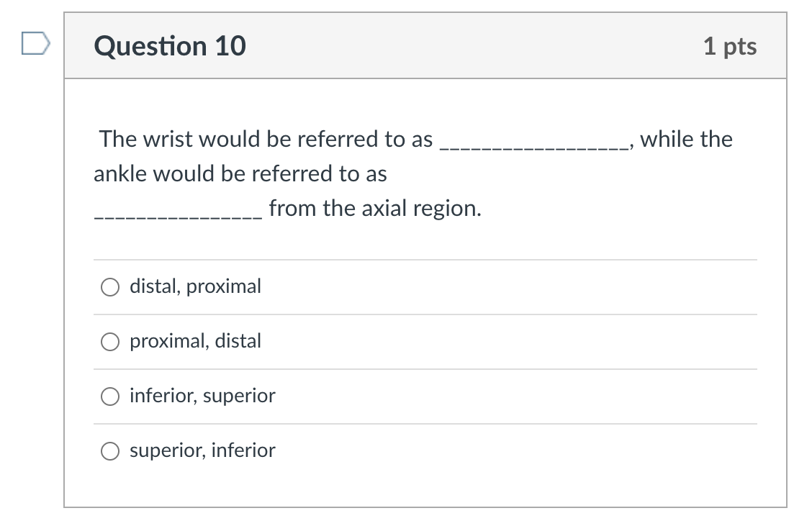The height and width of the screenshot is (521, 812).
Task: Click the "proximal, distal" answer label text
Action: [x=195, y=341]
